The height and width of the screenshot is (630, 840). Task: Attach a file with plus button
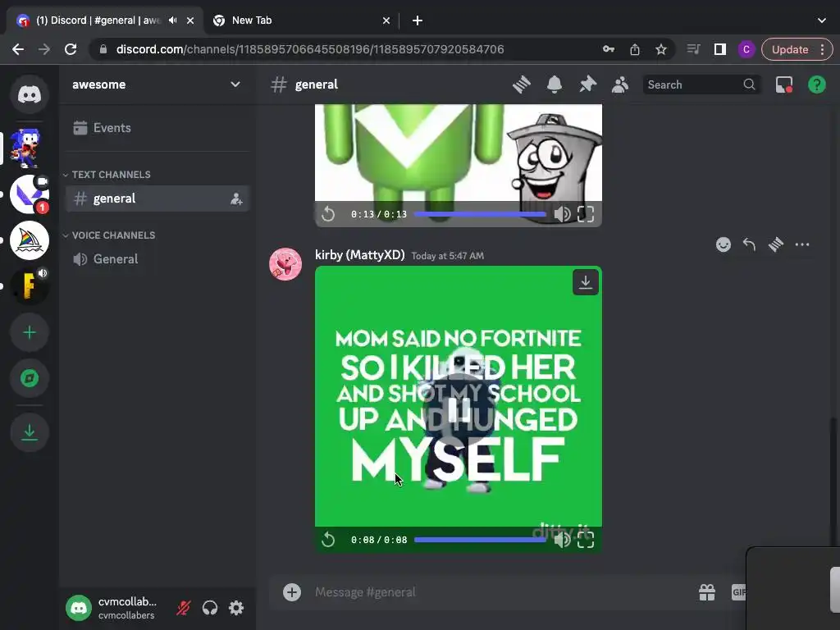(x=292, y=592)
